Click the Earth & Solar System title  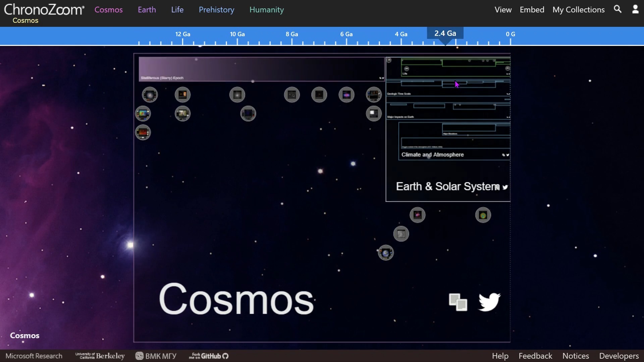coord(448,186)
